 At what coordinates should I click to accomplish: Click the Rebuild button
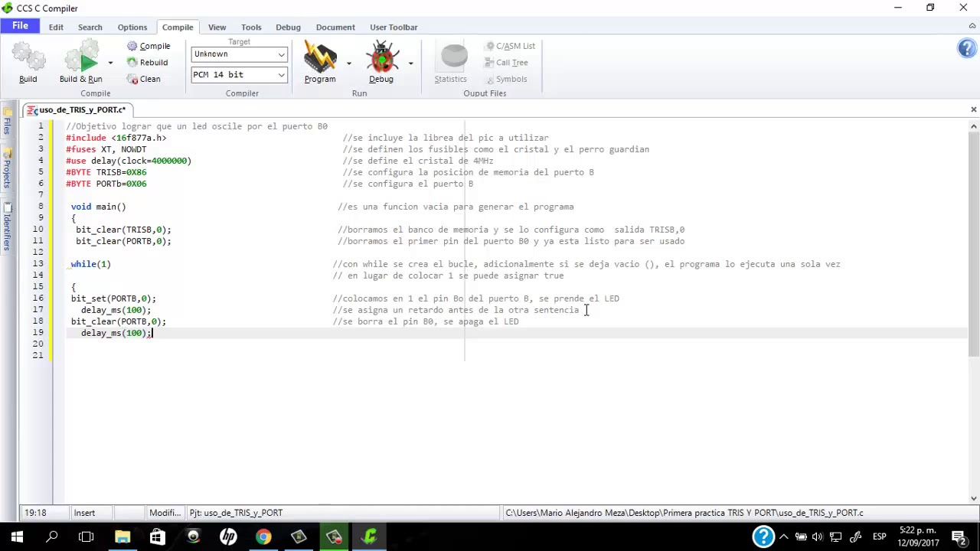click(x=147, y=63)
